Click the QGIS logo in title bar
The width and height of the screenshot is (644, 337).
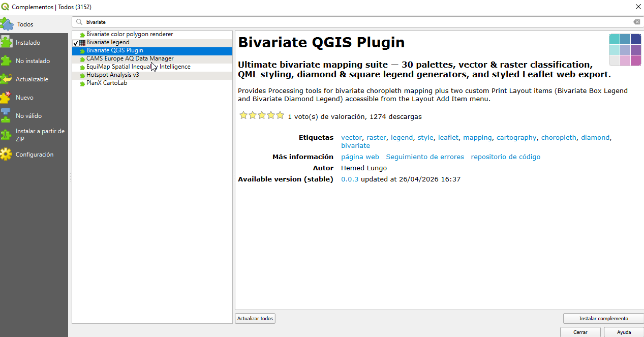6,7
